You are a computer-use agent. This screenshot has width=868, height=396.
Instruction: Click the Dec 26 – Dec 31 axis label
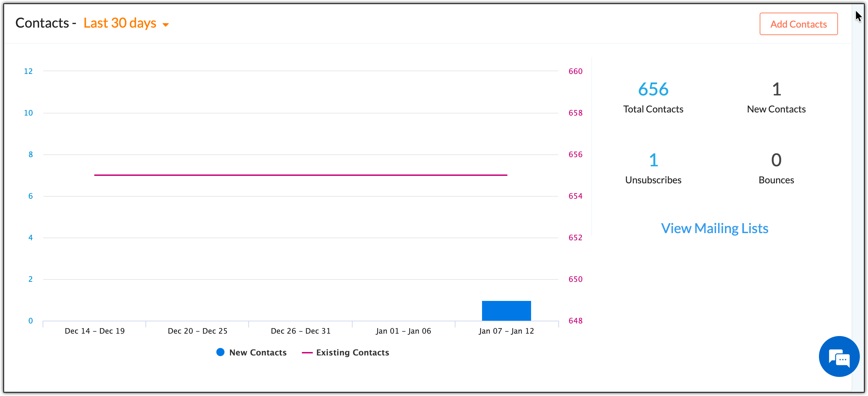coord(300,331)
